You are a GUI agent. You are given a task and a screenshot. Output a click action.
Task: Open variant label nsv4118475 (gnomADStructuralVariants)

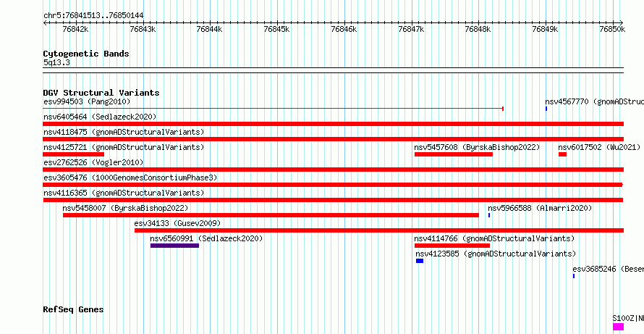click(124, 132)
